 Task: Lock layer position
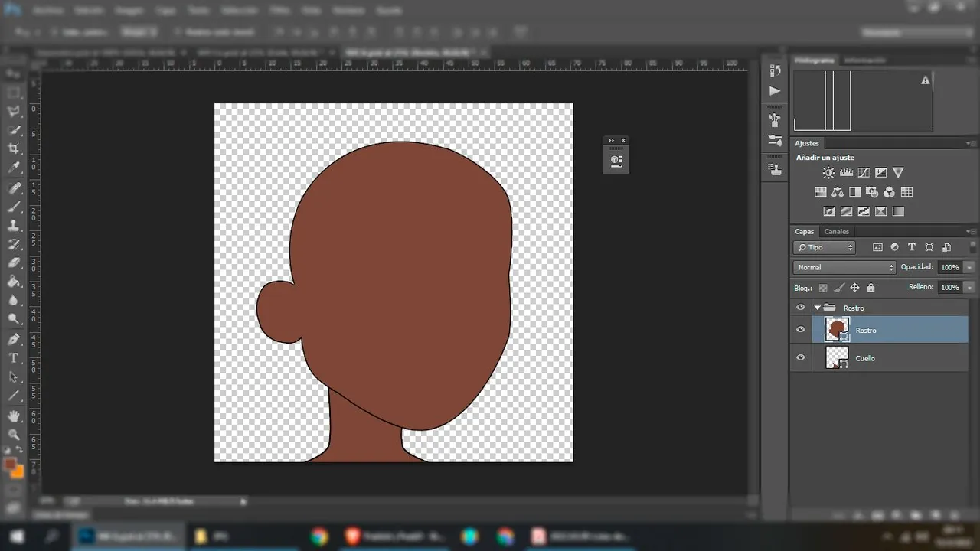855,288
